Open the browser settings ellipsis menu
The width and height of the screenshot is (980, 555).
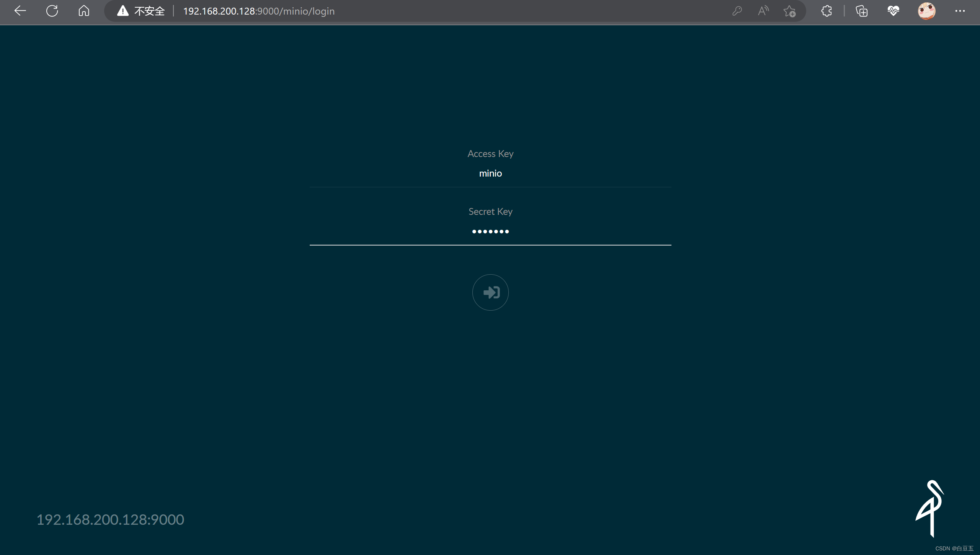(x=960, y=11)
